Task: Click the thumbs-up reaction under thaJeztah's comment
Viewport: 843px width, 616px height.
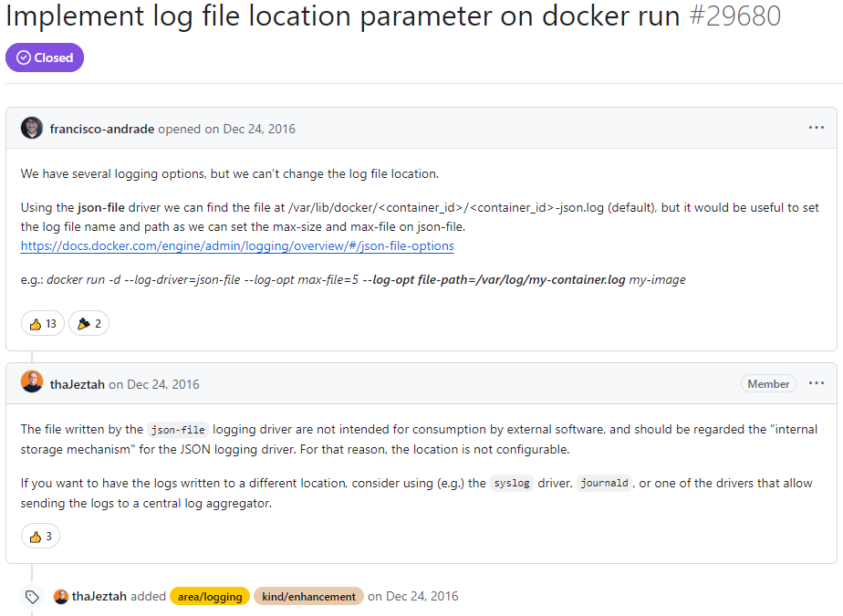Action: 40,536
